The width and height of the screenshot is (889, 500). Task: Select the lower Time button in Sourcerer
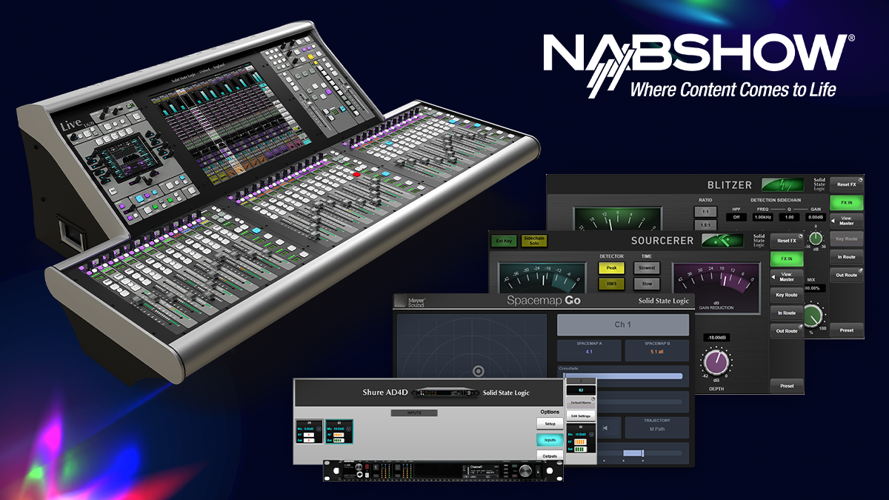pyautogui.click(x=646, y=283)
